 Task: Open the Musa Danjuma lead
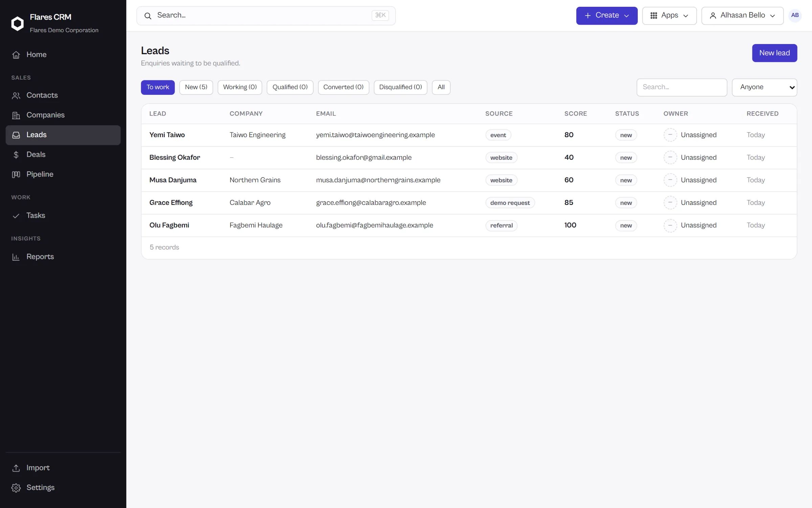173,180
